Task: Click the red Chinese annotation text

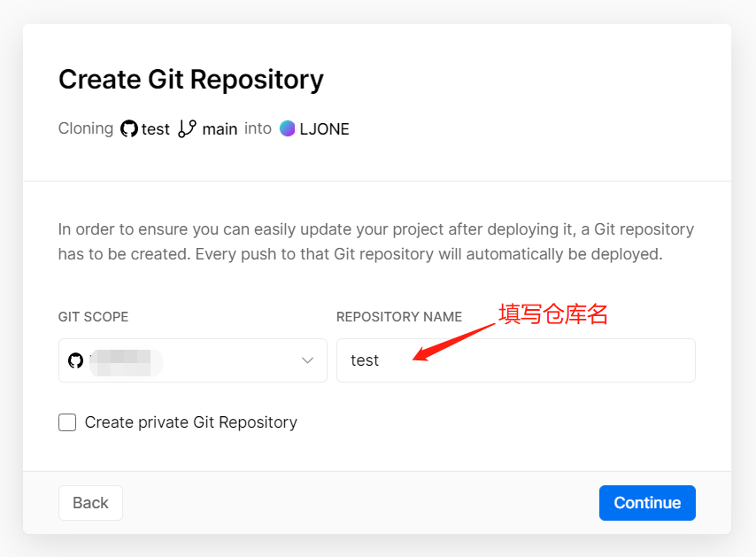Action: tap(553, 314)
